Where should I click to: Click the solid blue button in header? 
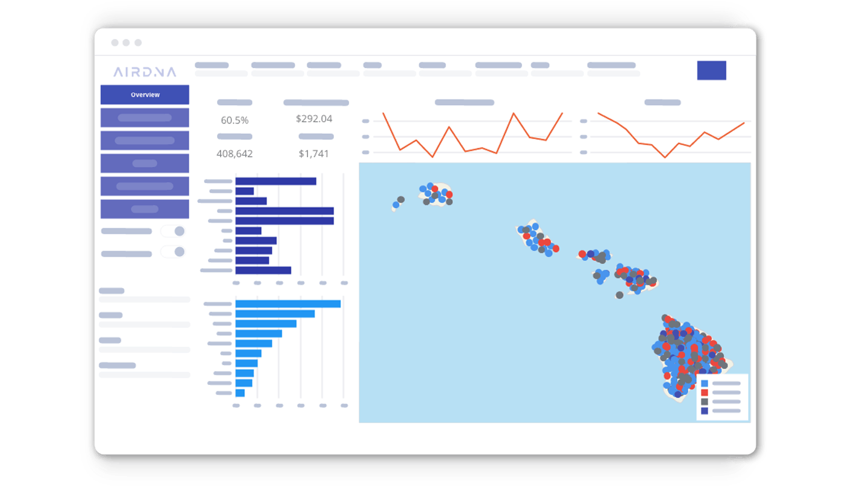711,70
